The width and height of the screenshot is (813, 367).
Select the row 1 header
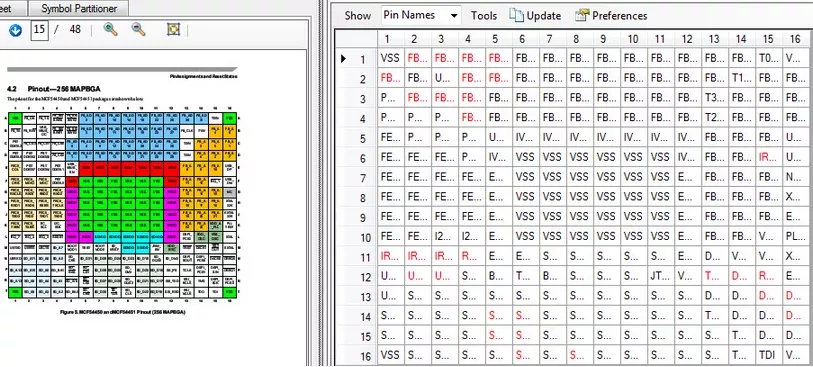point(356,59)
